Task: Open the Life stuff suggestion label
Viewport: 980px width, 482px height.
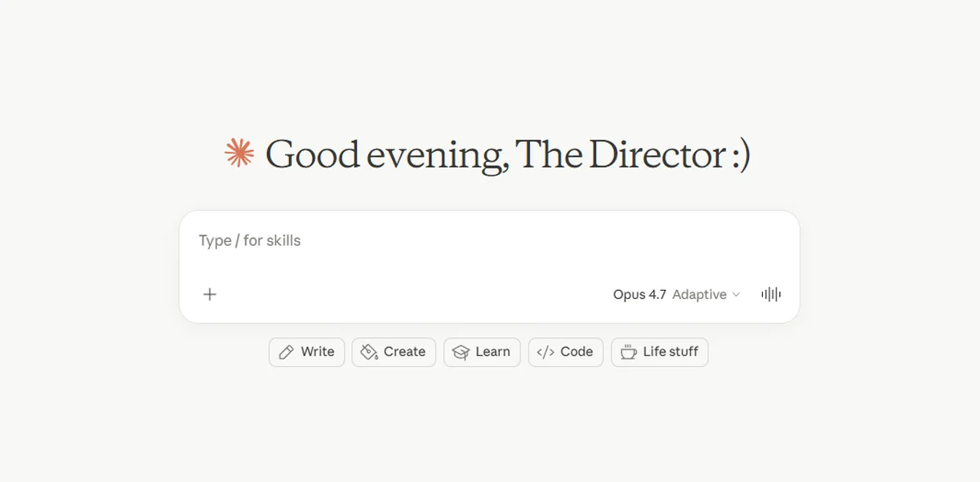Action: pyautogui.click(x=670, y=352)
